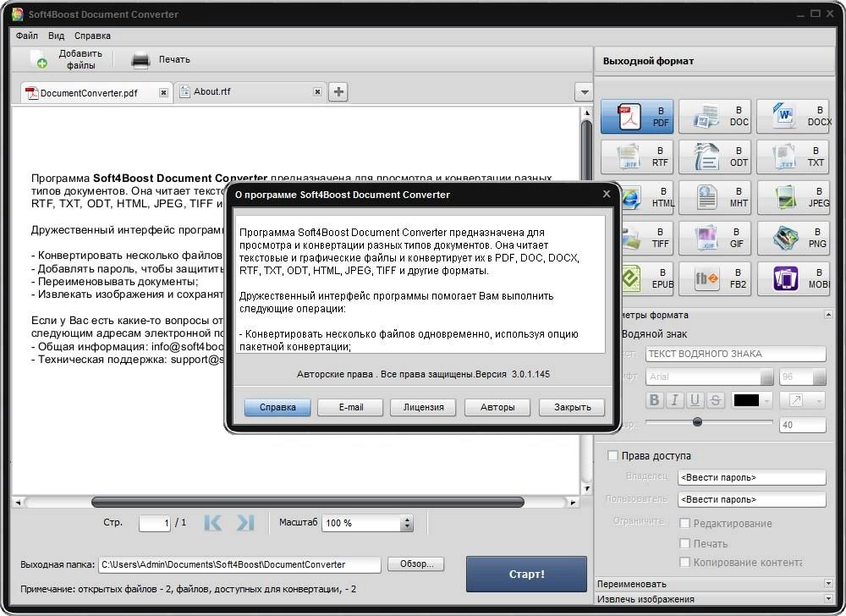Click the Обзор... browse button

(x=416, y=564)
